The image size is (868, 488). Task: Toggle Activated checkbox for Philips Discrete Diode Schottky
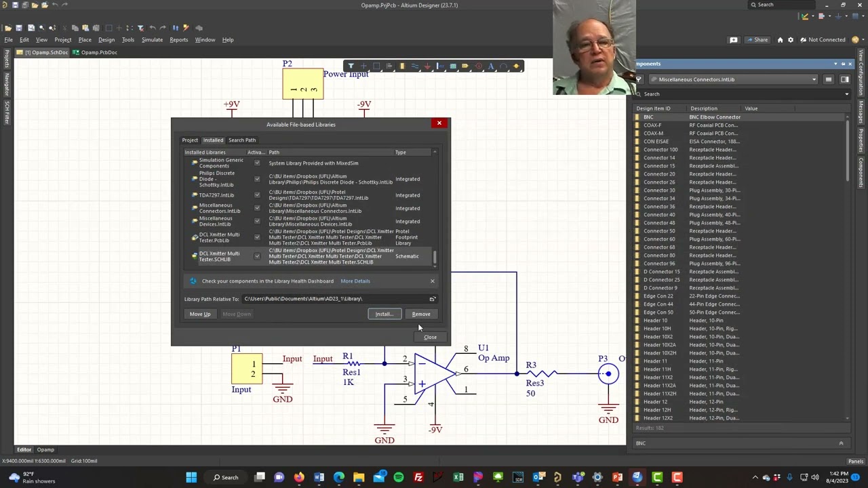pos(257,179)
